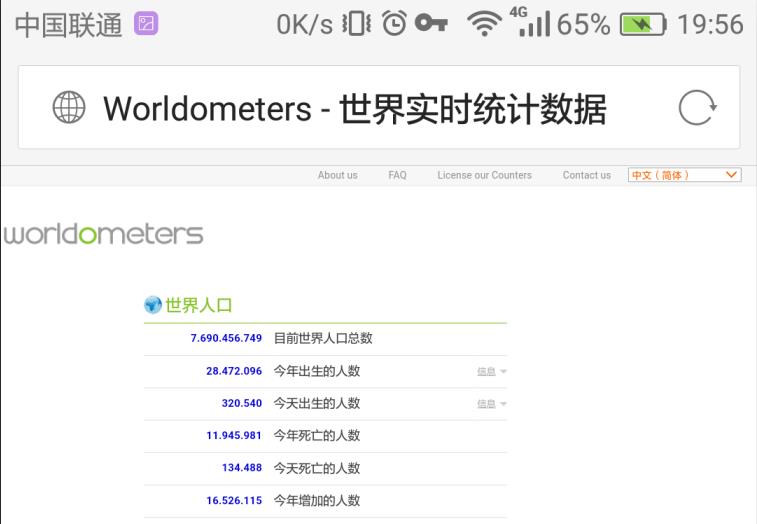Tap the alarm clock status icon
This screenshot has width=757, height=524.
[x=394, y=23]
